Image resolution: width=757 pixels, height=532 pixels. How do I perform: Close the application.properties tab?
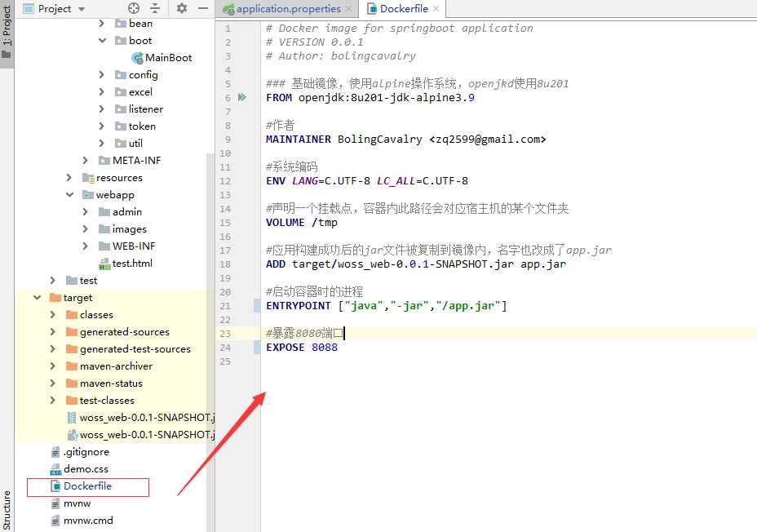[349, 9]
